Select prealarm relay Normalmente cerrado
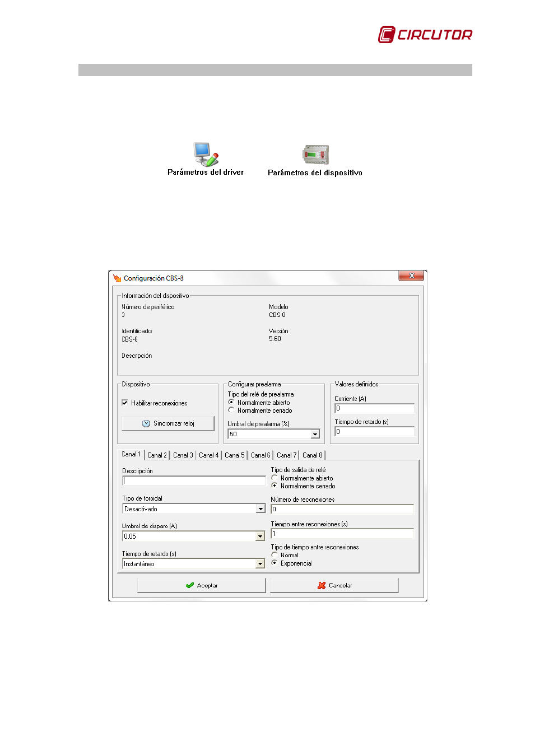Viewport: 535px width, 756px height. [231, 410]
